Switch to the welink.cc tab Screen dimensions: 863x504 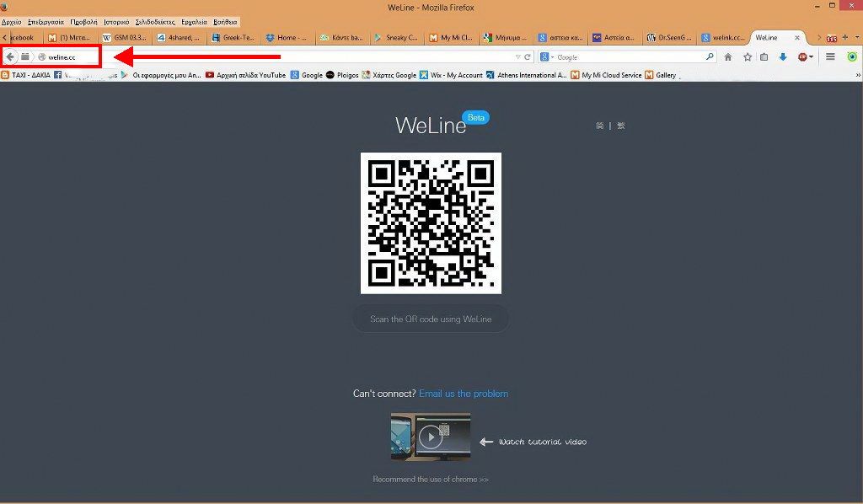723,37
